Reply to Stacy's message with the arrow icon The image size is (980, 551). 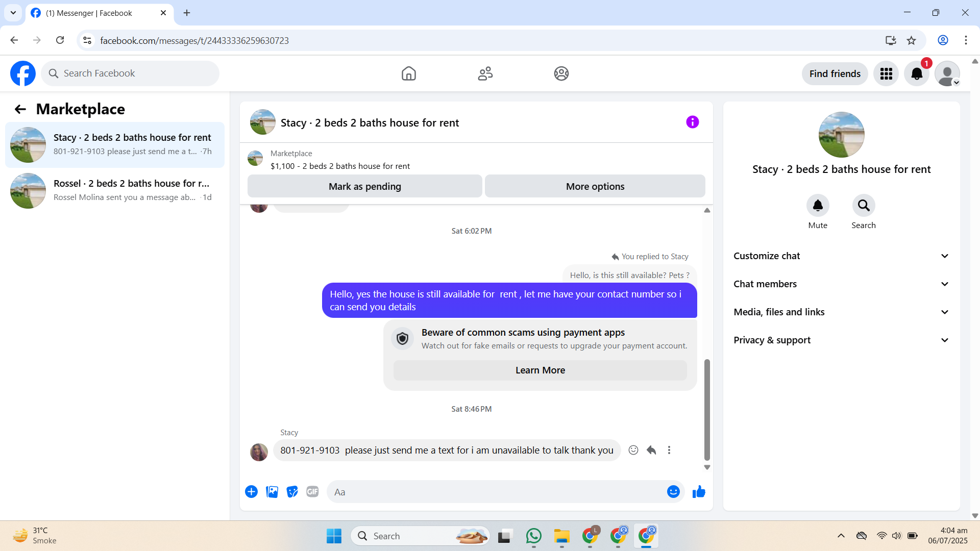[651, 450]
